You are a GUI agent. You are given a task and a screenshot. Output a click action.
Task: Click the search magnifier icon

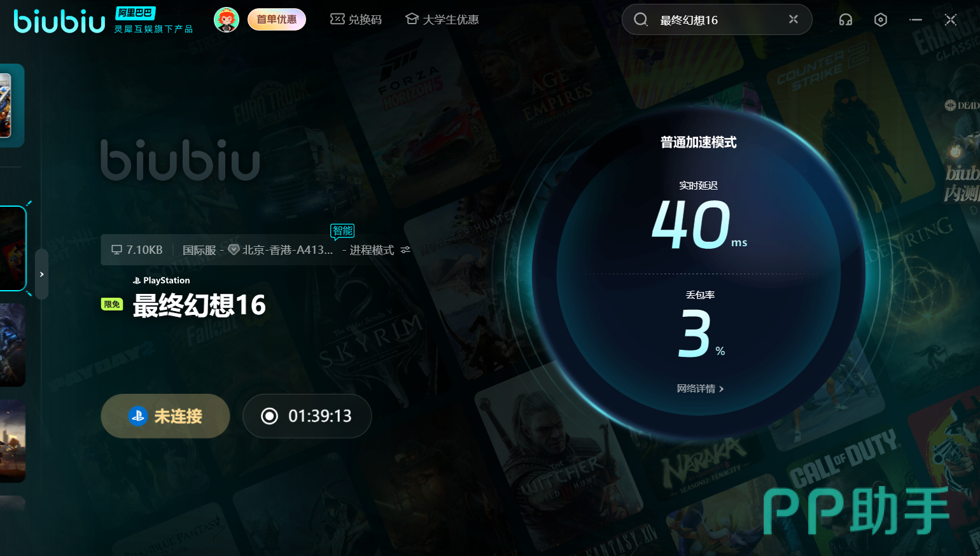(640, 20)
